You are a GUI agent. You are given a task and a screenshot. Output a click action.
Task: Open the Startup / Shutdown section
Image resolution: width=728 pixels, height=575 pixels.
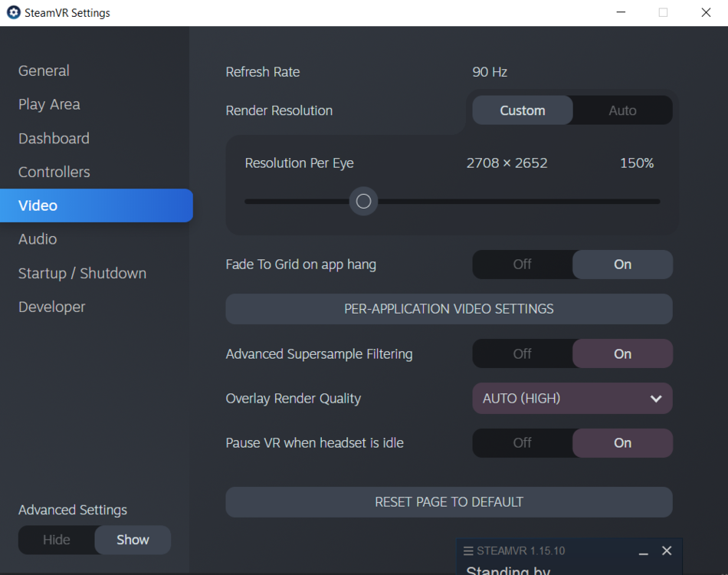coord(82,273)
